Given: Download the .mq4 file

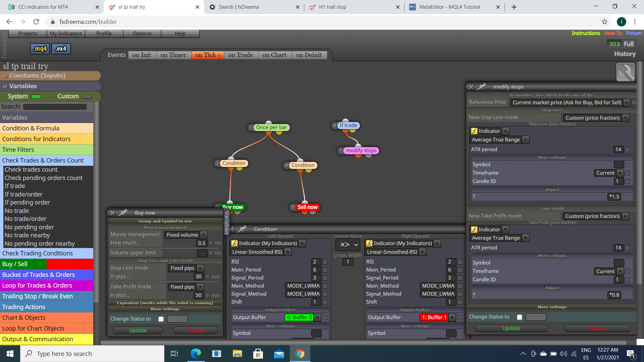Looking at the screenshot, I should (x=40, y=49).
